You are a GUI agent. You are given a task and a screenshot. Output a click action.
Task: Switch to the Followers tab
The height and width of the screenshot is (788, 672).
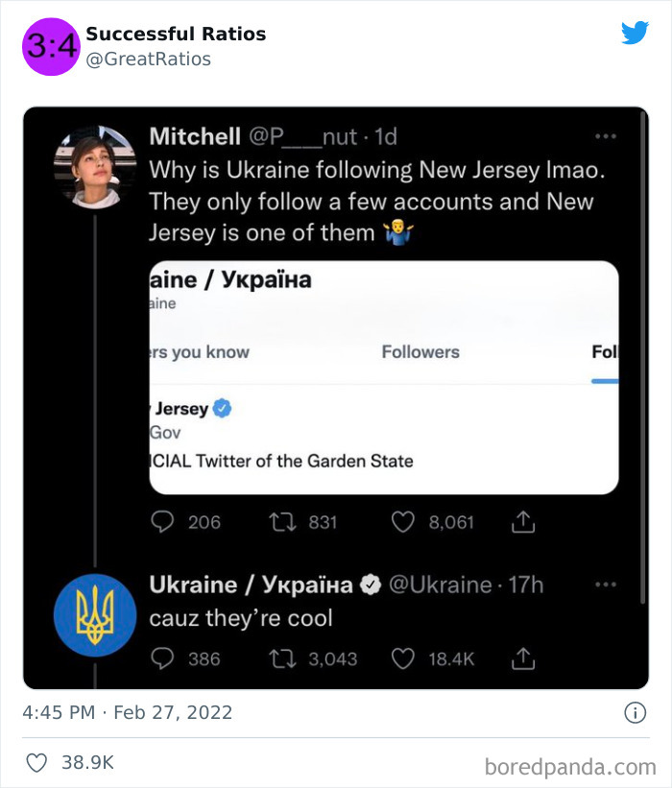point(420,351)
